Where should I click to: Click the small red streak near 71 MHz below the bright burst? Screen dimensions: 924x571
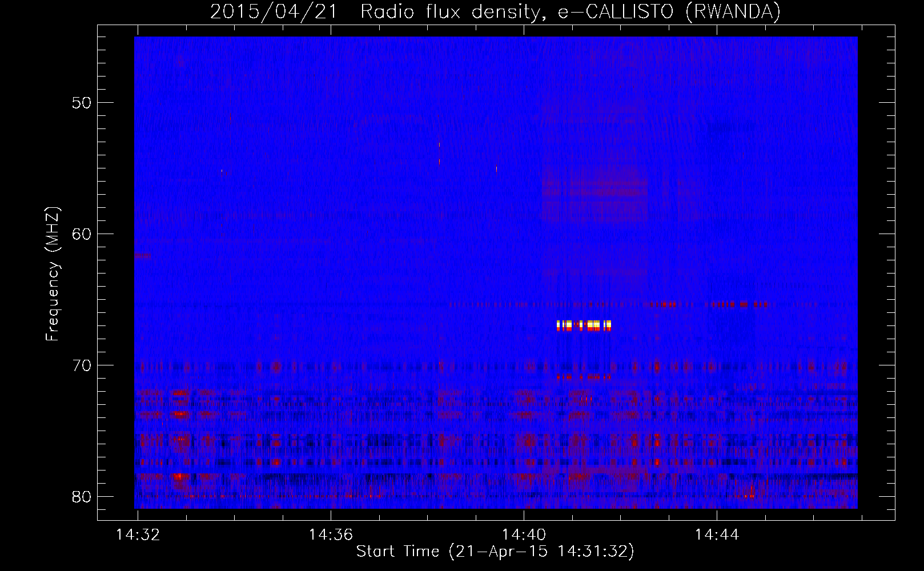point(584,377)
